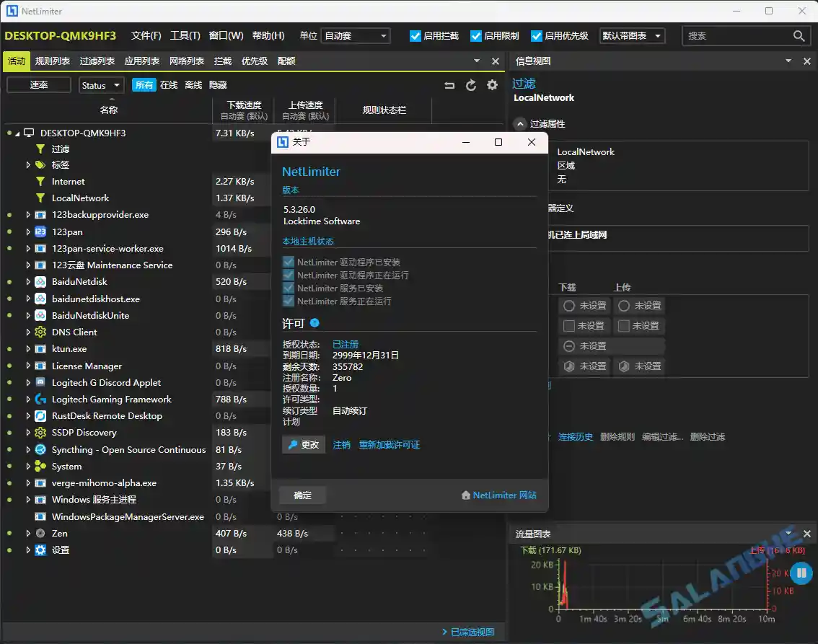Screen dimensions: 818x644
Task: Click the NetLimiter 网站 home icon
Action: 467,495
